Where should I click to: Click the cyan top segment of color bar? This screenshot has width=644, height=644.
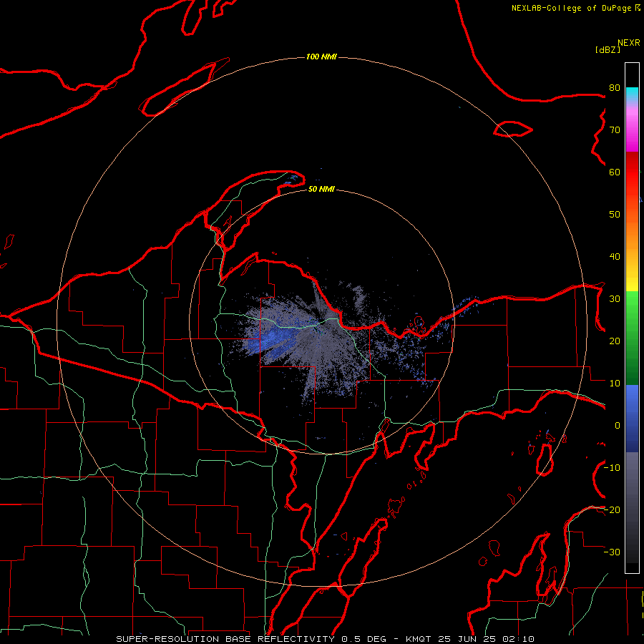tap(632, 94)
